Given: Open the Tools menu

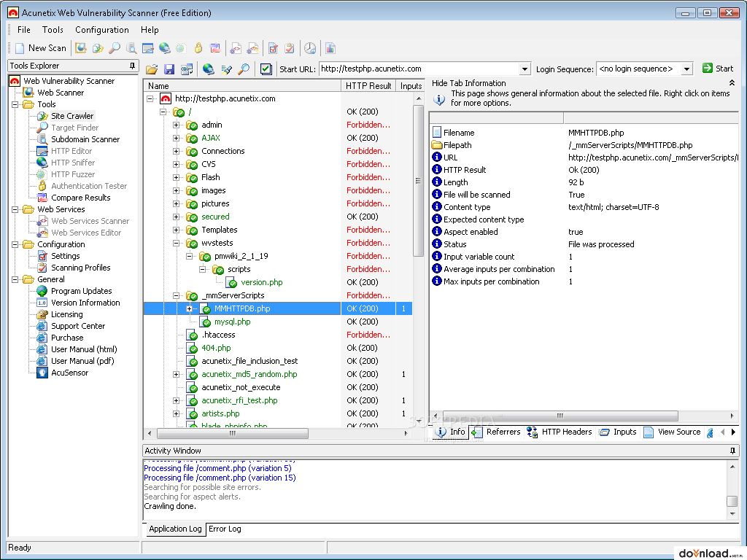Looking at the screenshot, I should [x=53, y=29].
